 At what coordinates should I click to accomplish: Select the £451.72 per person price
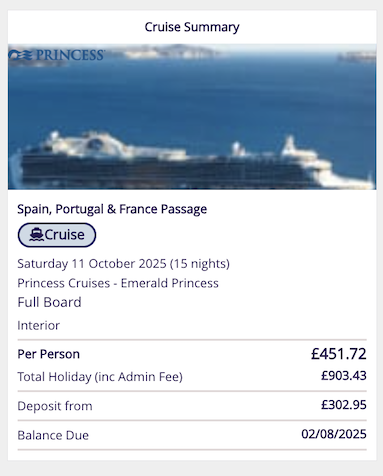339,354
